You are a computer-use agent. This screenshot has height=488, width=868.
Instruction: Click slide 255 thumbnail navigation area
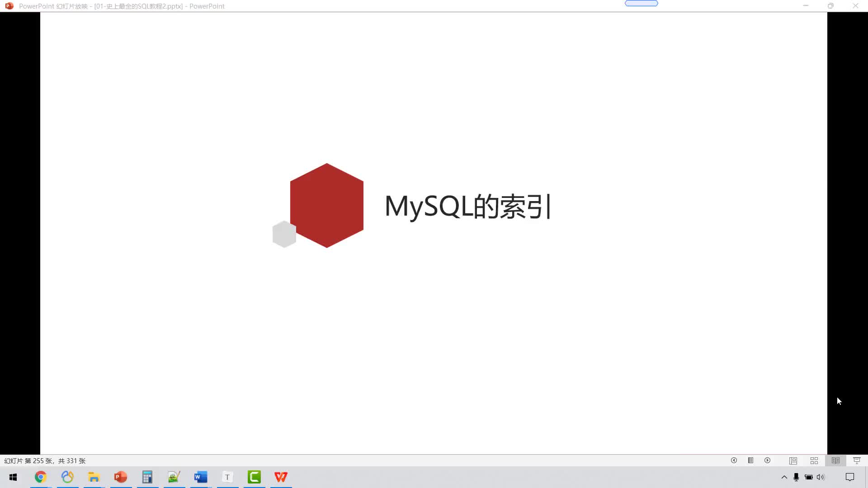click(x=44, y=460)
